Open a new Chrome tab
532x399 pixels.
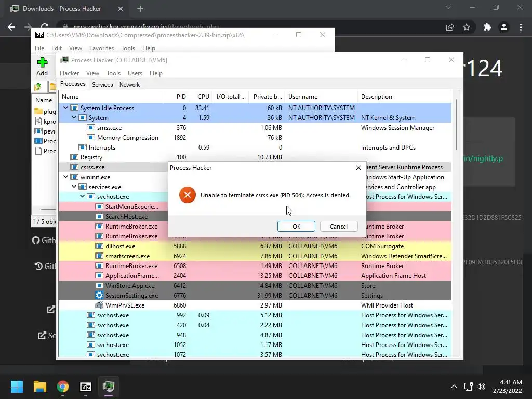(x=140, y=9)
